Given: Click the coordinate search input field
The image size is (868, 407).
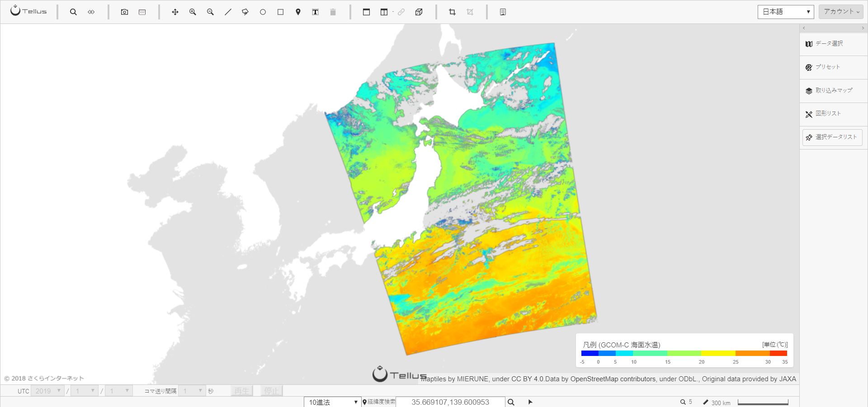Looking at the screenshot, I should pyautogui.click(x=450, y=402).
